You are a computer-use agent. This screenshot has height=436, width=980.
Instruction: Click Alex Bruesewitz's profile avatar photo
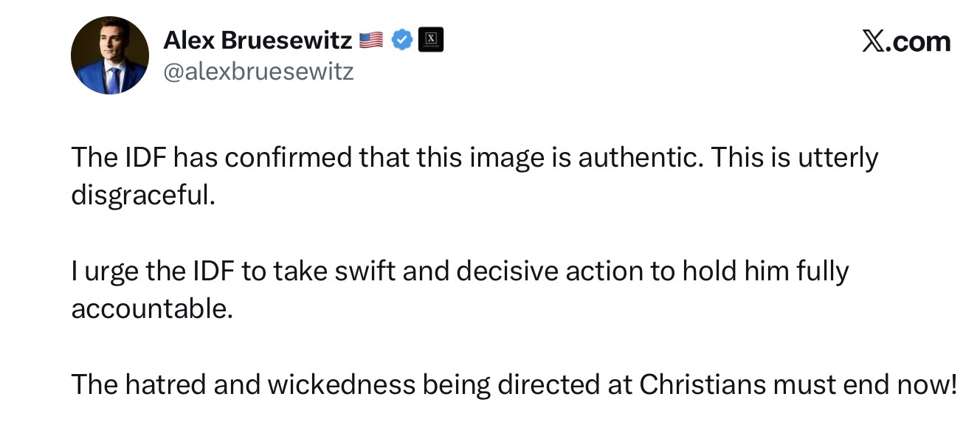tap(109, 56)
